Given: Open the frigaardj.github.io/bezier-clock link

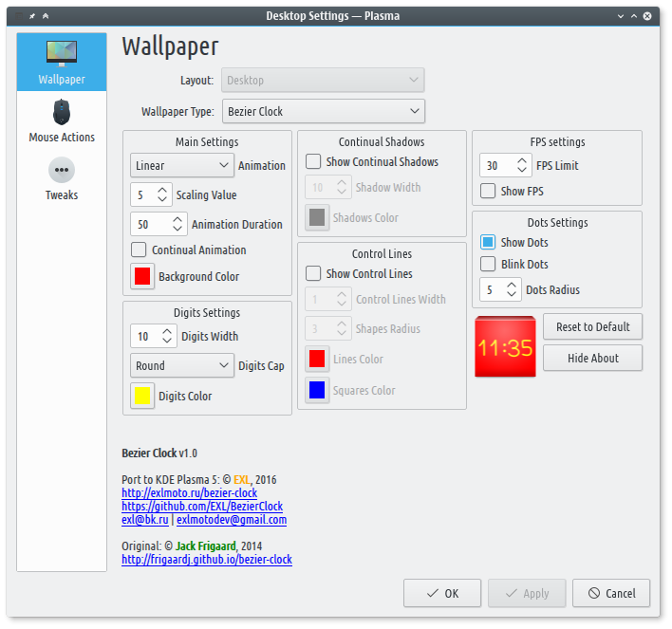Looking at the screenshot, I should [x=207, y=559].
